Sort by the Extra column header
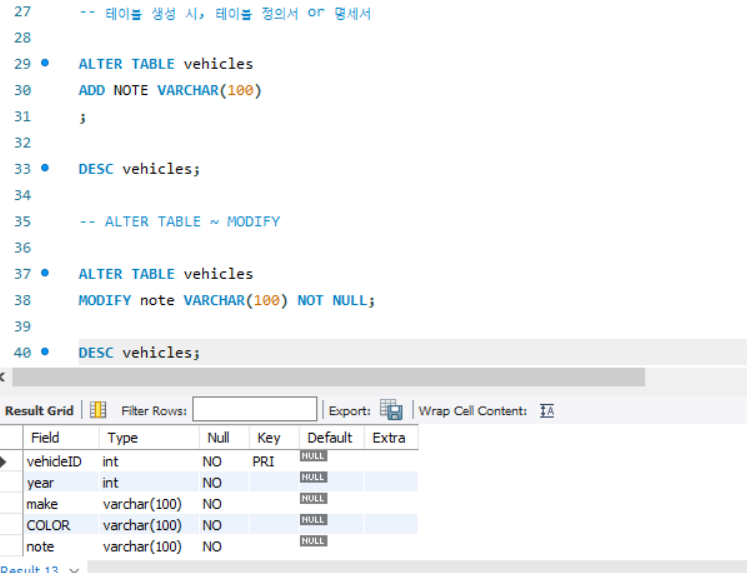 click(x=391, y=437)
